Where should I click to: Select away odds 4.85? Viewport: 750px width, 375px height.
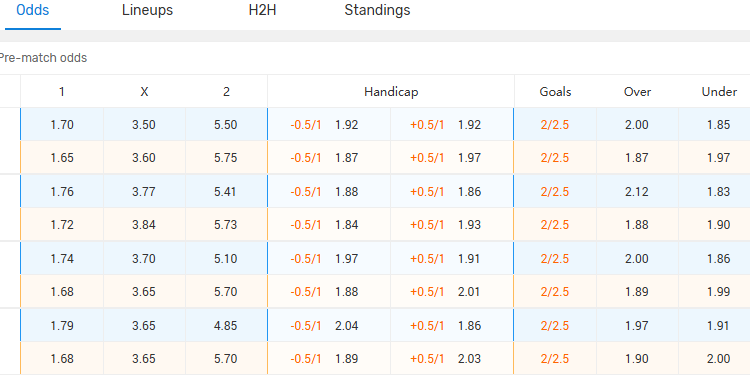click(x=226, y=326)
